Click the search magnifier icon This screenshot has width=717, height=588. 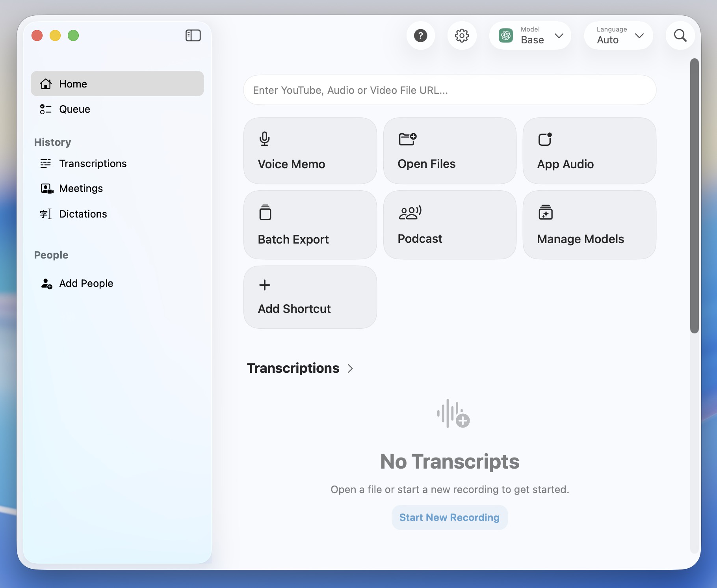[x=680, y=35]
